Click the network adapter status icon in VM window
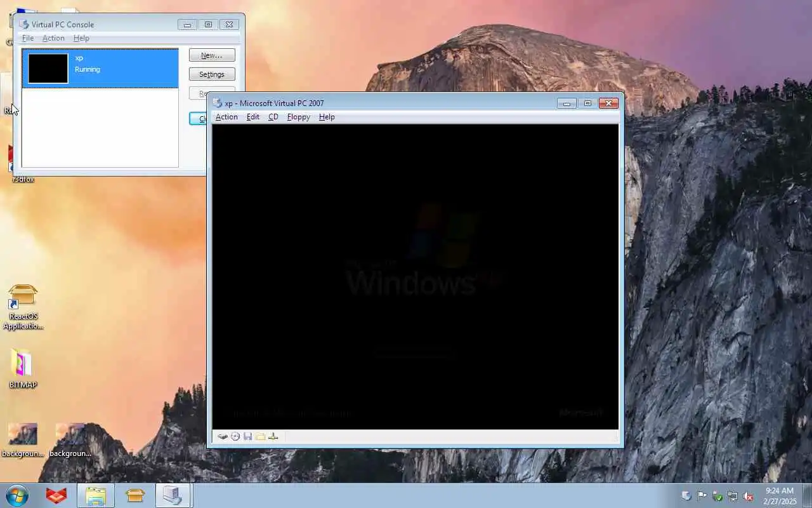Screen dimensions: 812x508 [273, 436]
